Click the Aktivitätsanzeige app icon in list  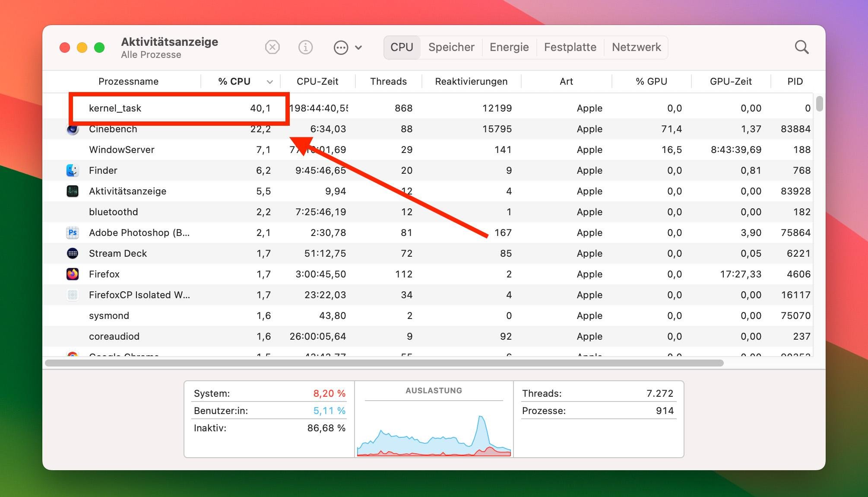[x=73, y=191]
